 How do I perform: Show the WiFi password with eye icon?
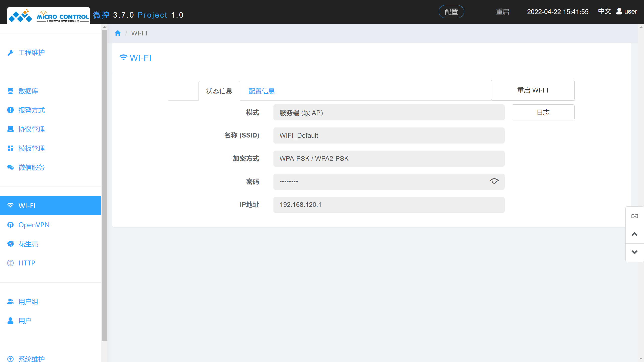pos(494,181)
